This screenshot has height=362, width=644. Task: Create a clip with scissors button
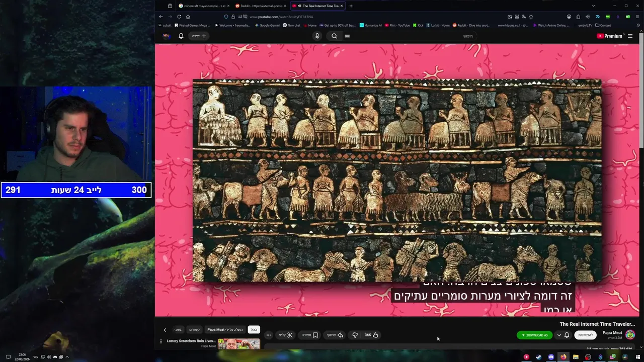click(286, 335)
